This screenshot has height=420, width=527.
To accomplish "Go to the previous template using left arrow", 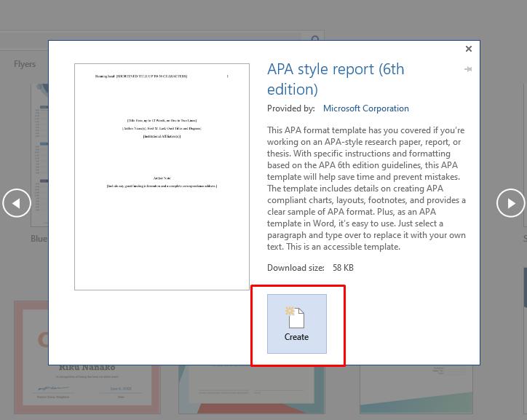I will (17, 203).
